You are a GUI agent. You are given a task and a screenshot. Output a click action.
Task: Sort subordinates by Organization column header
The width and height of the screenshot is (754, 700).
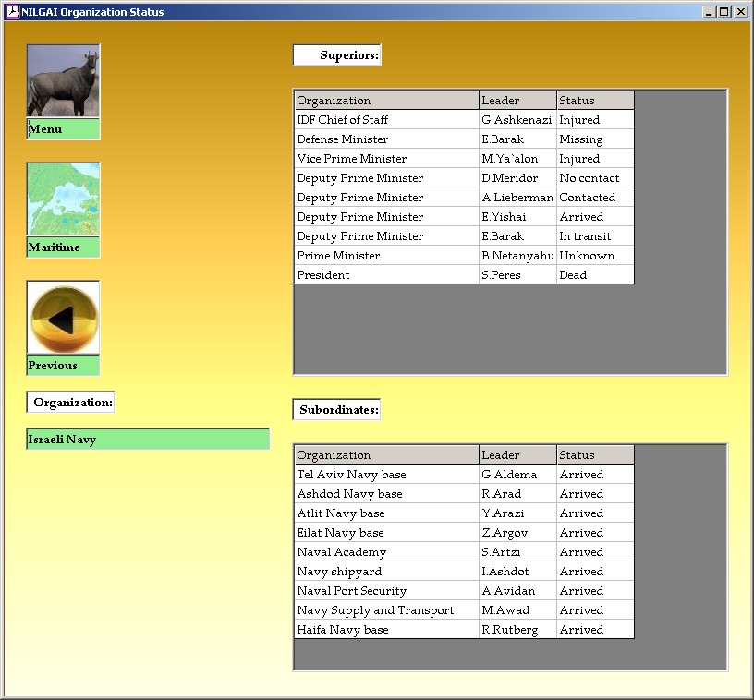386,455
